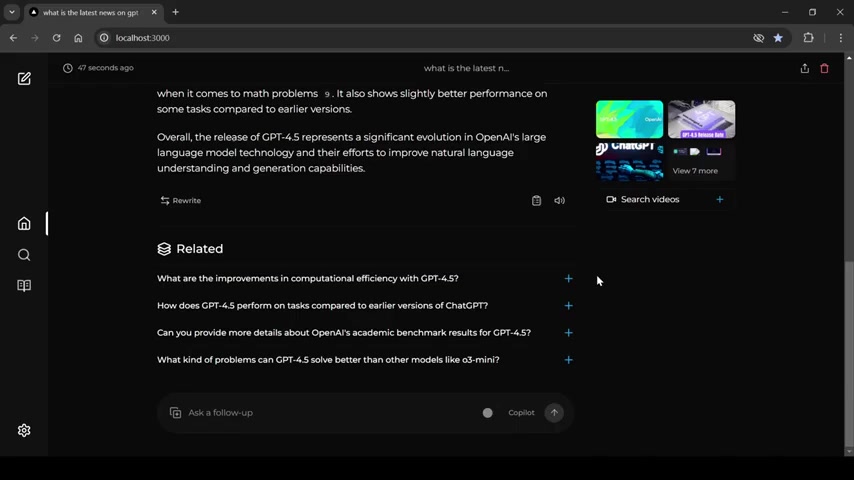The image size is (854, 480).
Task: Open the browser three-dot menu
Action: tap(840, 38)
